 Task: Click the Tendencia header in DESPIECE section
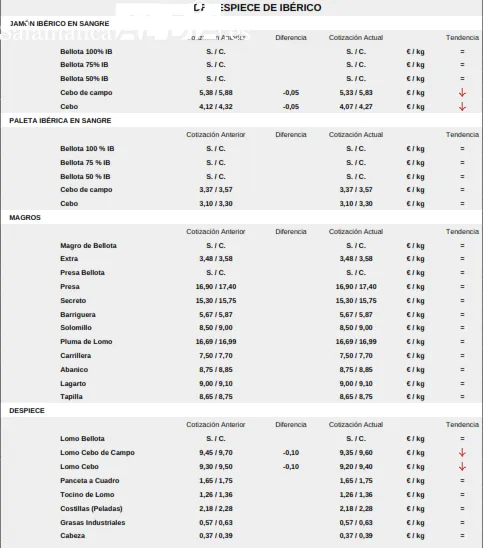pos(462,425)
